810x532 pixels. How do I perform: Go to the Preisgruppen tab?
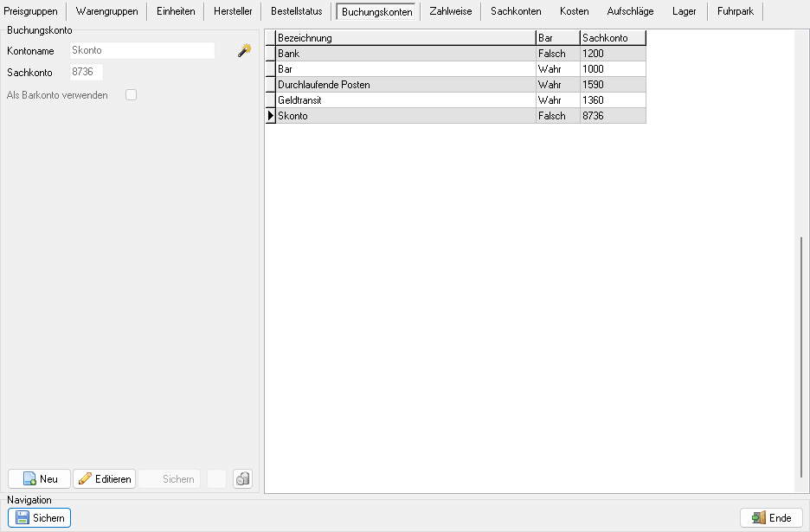[31, 12]
